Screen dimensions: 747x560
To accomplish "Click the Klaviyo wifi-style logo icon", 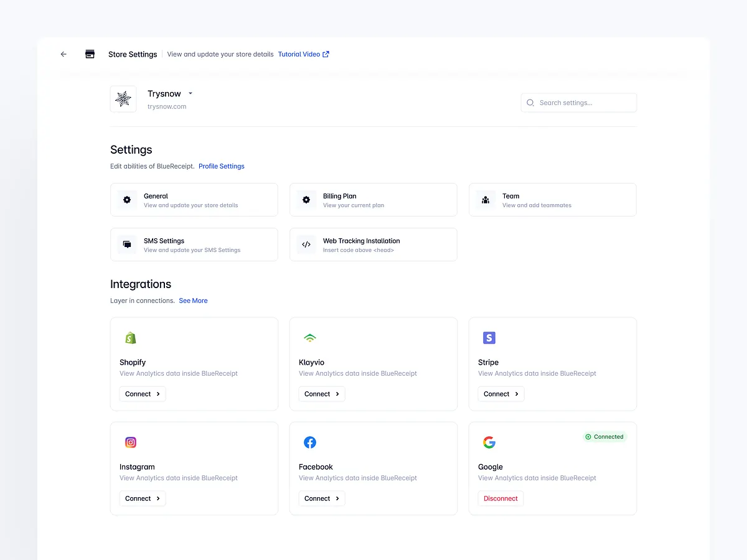I will [310, 338].
